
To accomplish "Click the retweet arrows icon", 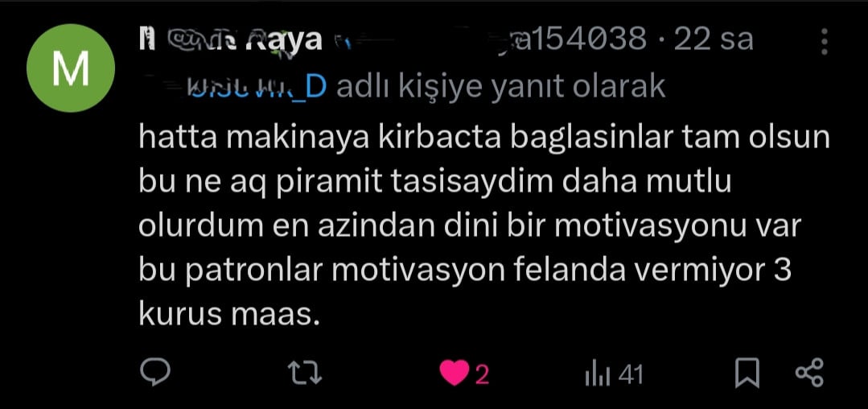I will click(x=306, y=373).
